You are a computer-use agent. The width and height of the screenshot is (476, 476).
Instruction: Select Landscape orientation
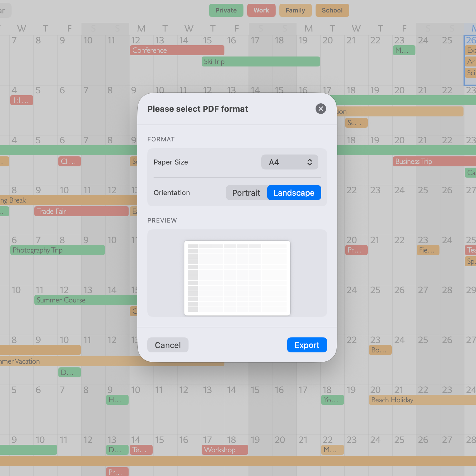294,193
